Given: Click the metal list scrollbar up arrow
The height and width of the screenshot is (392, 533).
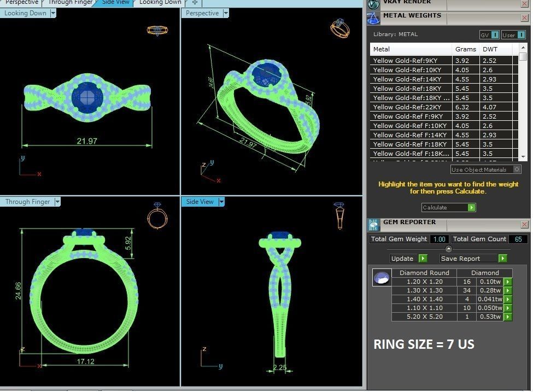Looking at the screenshot, I should pyautogui.click(x=524, y=47).
